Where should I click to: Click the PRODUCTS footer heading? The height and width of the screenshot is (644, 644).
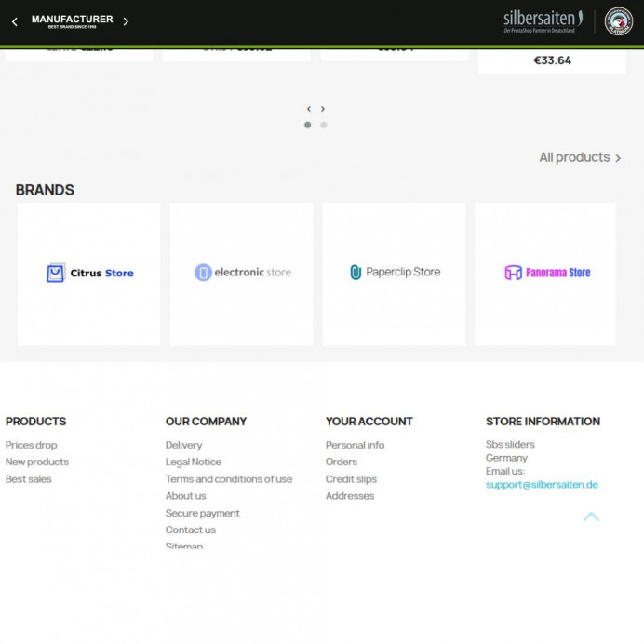[x=35, y=422]
